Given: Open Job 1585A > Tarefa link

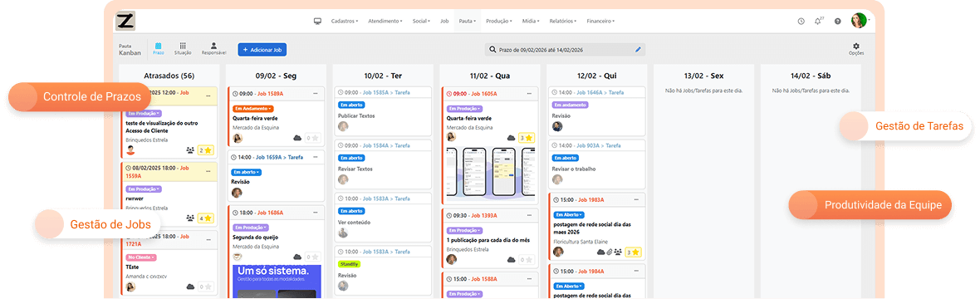Looking at the screenshot, I should [386, 92].
